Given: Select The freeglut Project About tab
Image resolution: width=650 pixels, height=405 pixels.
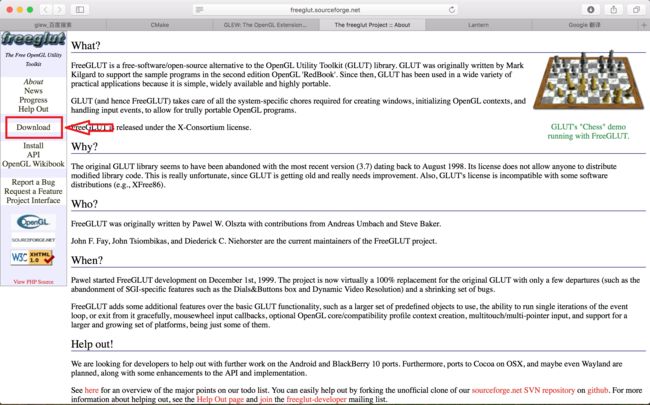Looking at the screenshot, I should [372, 25].
